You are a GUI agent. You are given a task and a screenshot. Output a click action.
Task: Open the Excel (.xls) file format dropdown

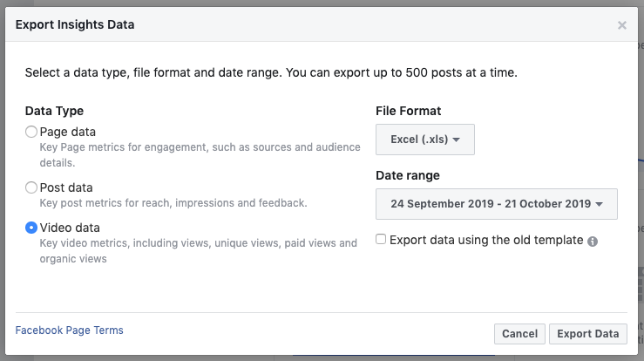point(424,139)
